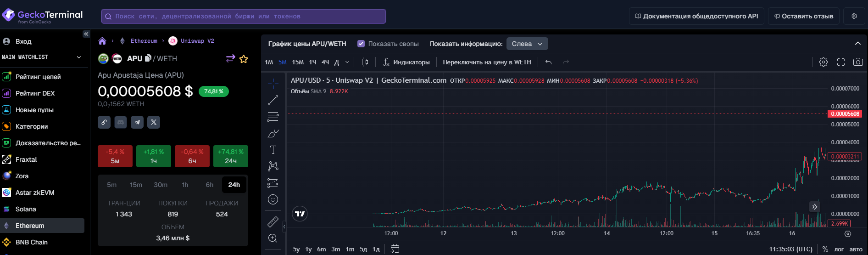Open chart settings gear icon
This screenshot has height=255, width=868.
823,62
